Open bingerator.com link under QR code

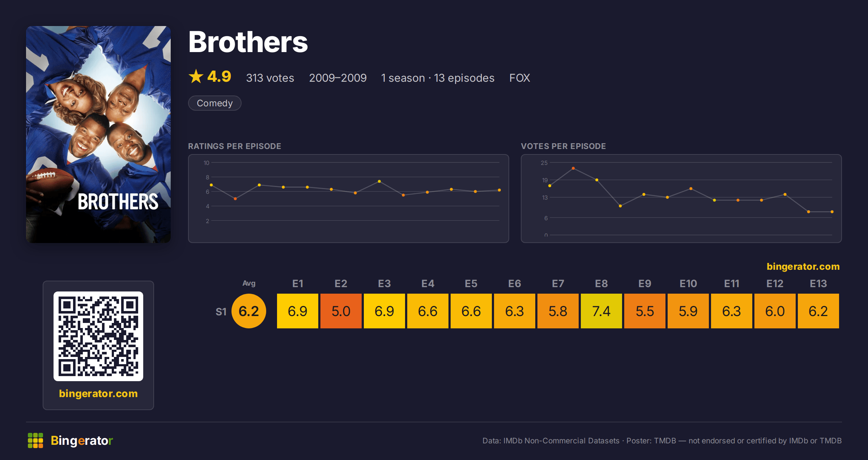[98, 393]
